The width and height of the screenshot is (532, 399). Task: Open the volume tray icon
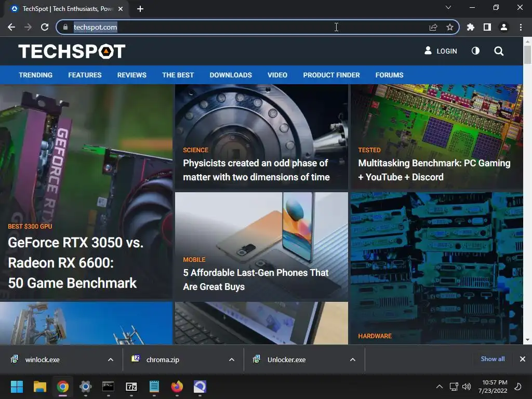click(467, 387)
